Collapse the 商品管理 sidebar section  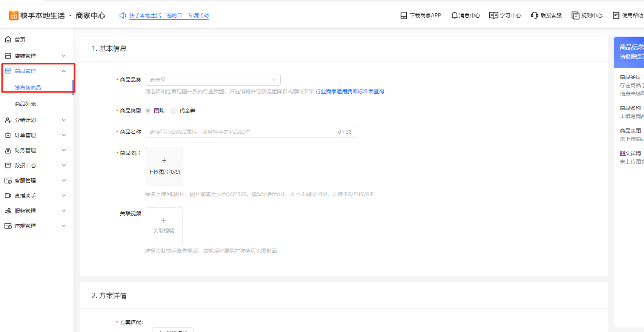tap(63, 71)
